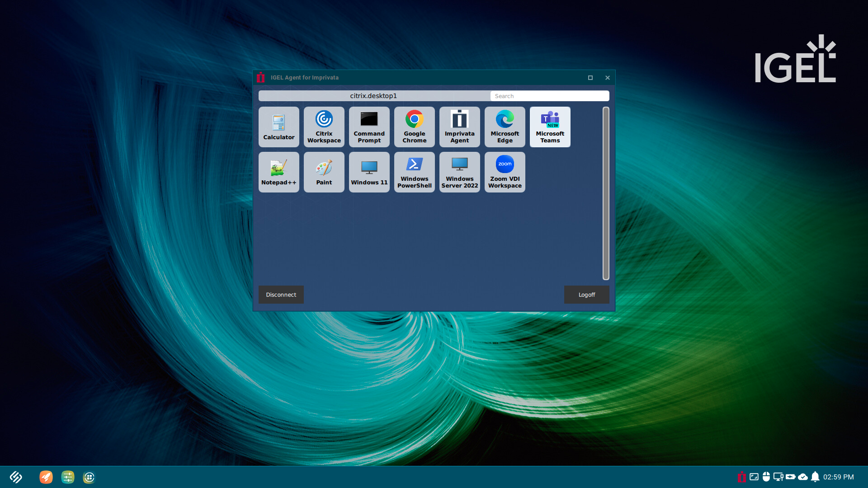The width and height of the screenshot is (868, 488).
Task: Start the Imprivata Agent
Action: coord(459,127)
